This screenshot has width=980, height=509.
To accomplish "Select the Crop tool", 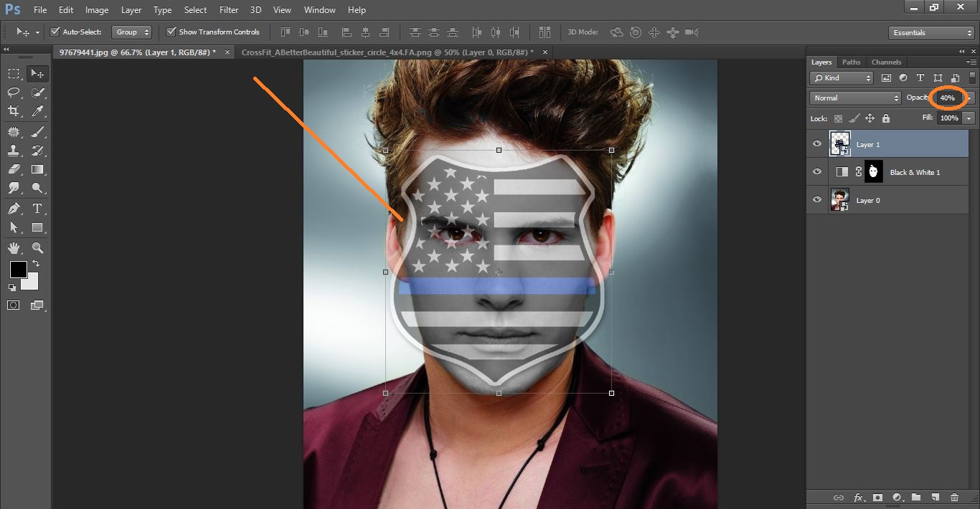I will [13, 111].
